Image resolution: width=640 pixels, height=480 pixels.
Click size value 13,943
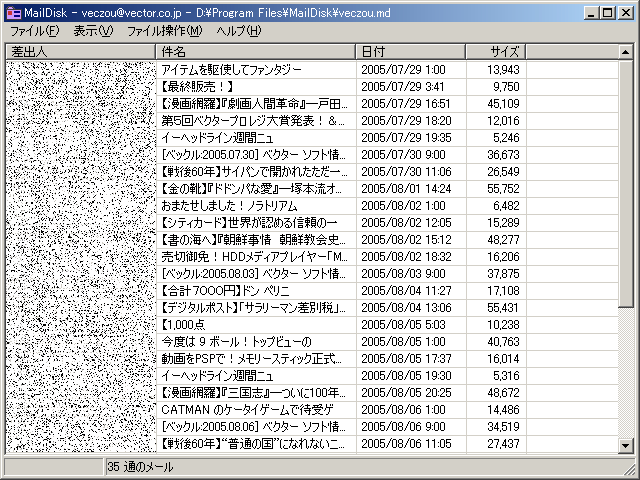(503, 70)
